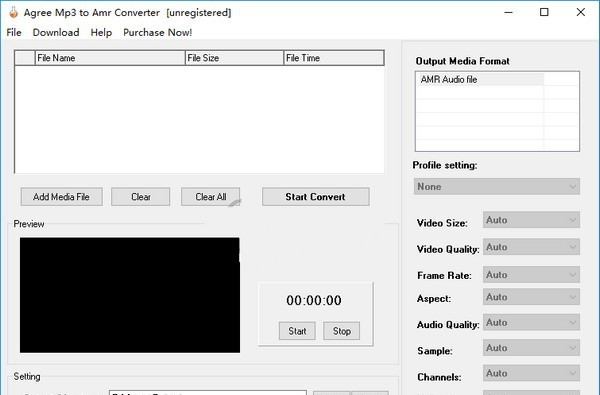Minimize the converter window
600x395 pixels.
[x=509, y=12]
